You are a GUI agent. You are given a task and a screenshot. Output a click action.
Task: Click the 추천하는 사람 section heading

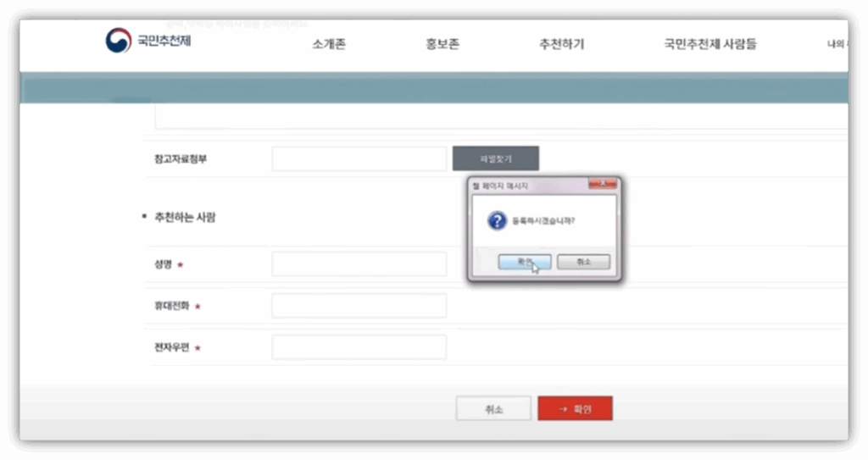click(x=185, y=217)
